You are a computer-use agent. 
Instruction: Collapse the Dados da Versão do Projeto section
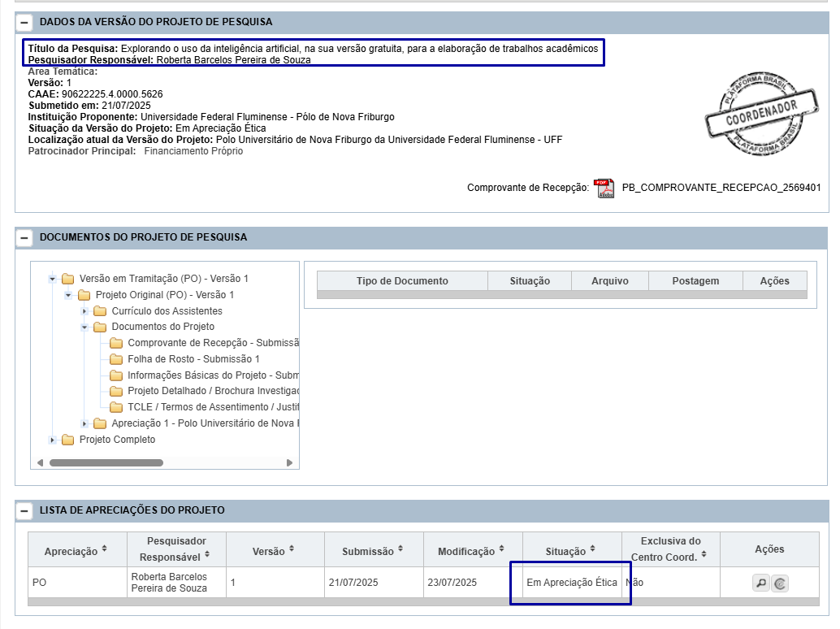pyautogui.click(x=25, y=22)
